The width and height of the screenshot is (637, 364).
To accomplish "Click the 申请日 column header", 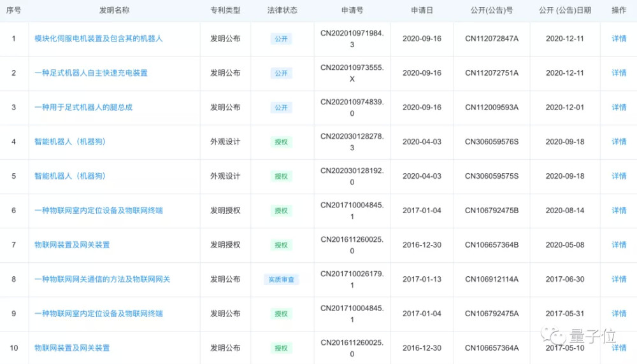I will (x=422, y=10).
